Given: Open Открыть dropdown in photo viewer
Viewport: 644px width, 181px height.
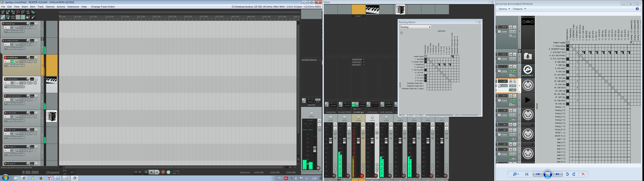Looking at the screenshot, I should (x=519, y=9).
